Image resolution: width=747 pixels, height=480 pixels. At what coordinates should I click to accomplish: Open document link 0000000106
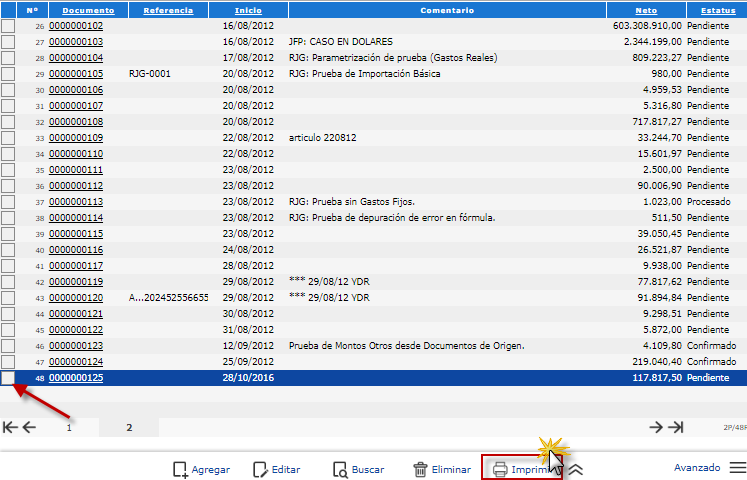pyautogui.click(x=76, y=90)
